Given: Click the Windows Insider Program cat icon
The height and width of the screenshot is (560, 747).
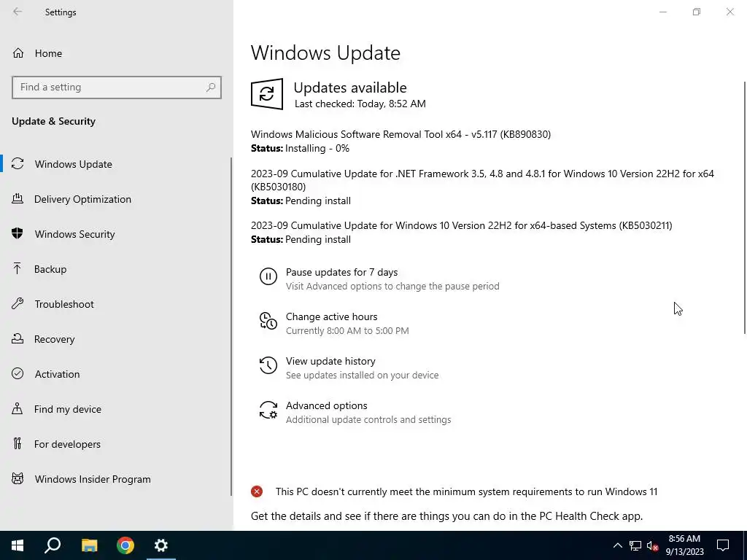Looking at the screenshot, I should (18, 478).
